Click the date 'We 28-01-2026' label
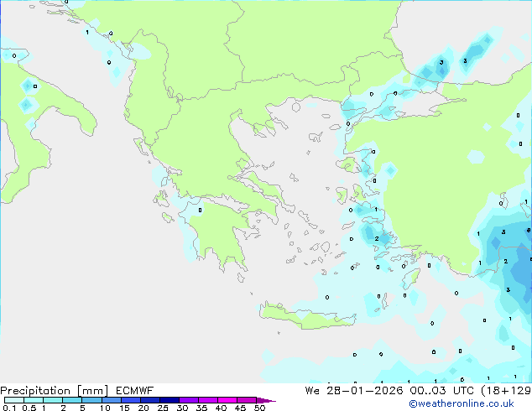This screenshot has width=532, height=411. (x=354, y=391)
